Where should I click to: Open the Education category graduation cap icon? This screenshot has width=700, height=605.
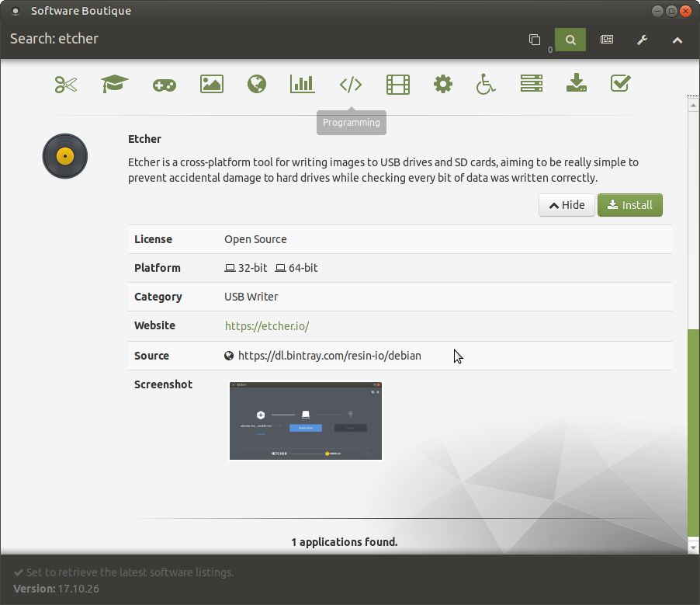tap(115, 84)
